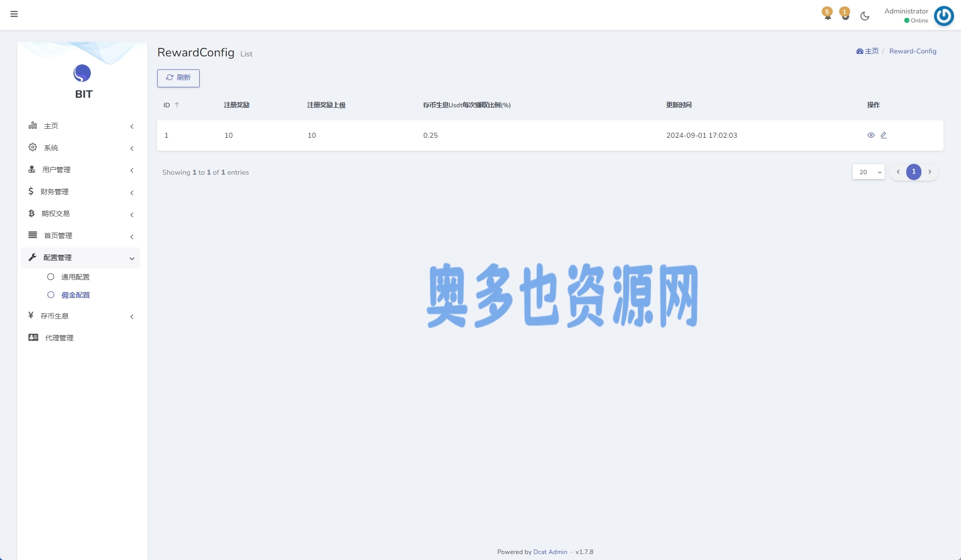The width and height of the screenshot is (961, 560).
Task: Select the 佣金配置 submenu item
Action: 75,295
